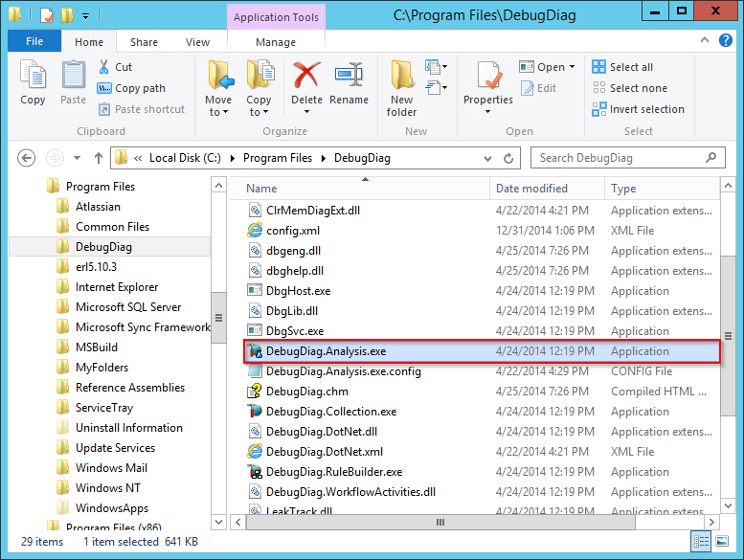Switch to Large icons view in status bar
Viewport: 744px width, 560px height.
pyautogui.click(x=722, y=541)
